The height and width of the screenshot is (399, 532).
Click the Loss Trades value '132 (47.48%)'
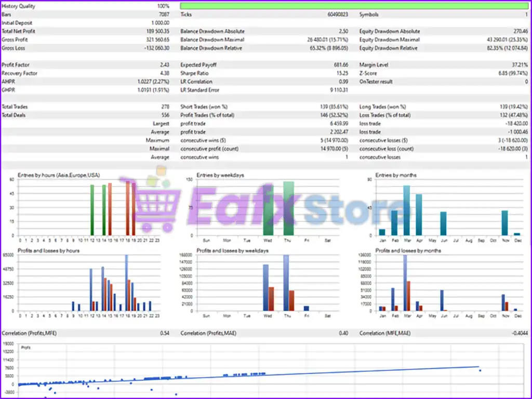coord(514,115)
